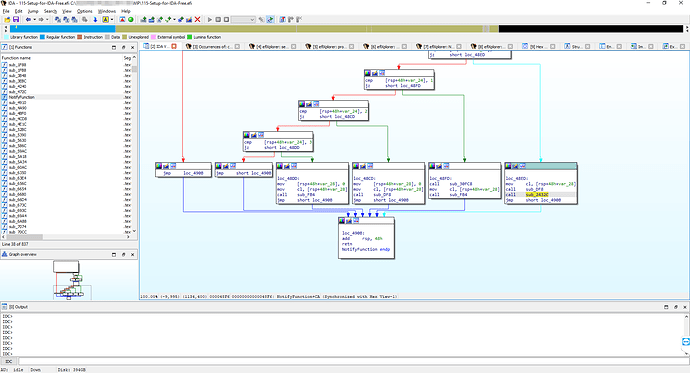Click the IDC language button
Image resolution: width=690 pixels, height=373 pixels.
pos(8,362)
